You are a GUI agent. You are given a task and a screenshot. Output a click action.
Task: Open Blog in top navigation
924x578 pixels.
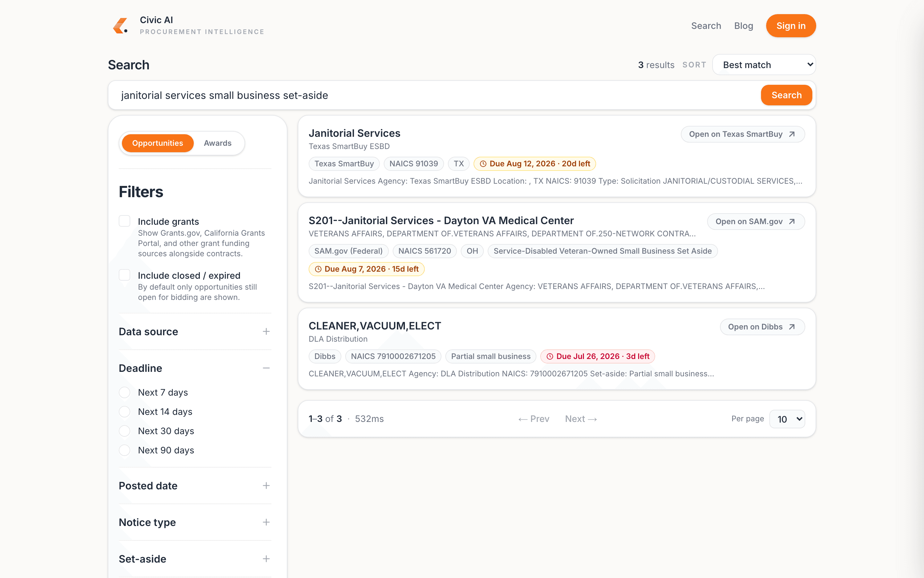(743, 26)
